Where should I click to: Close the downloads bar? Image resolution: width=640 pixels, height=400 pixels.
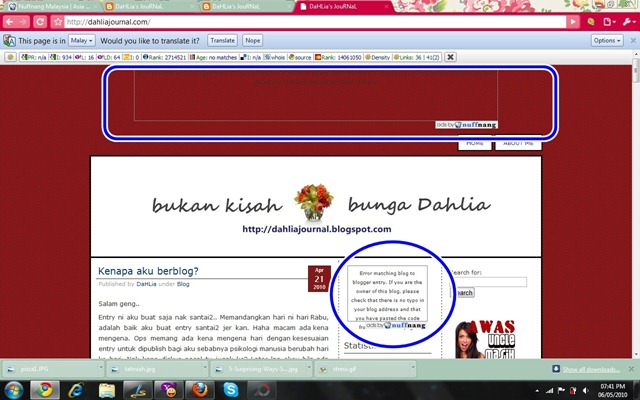(631, 369)
